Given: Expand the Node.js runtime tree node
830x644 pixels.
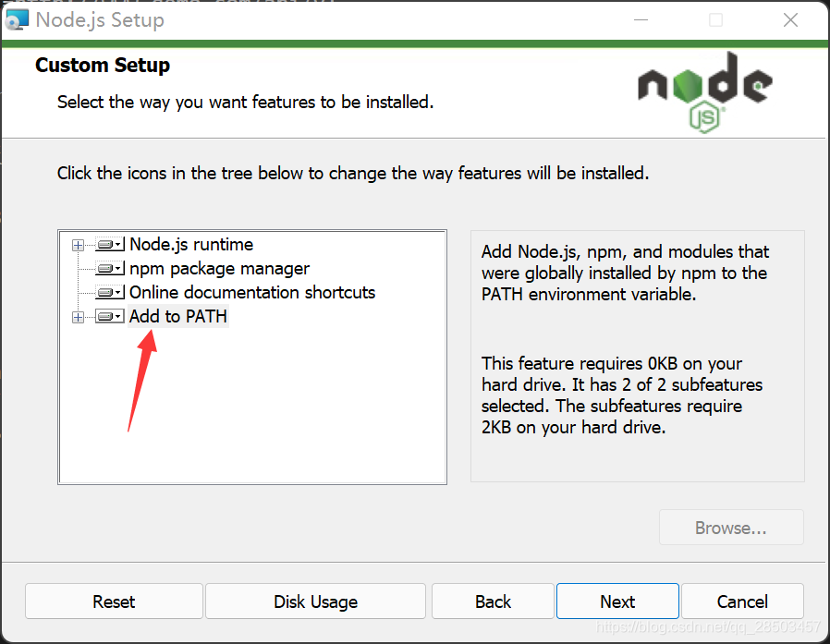Looking at the screenshot, I should click(x=78, y=244).
